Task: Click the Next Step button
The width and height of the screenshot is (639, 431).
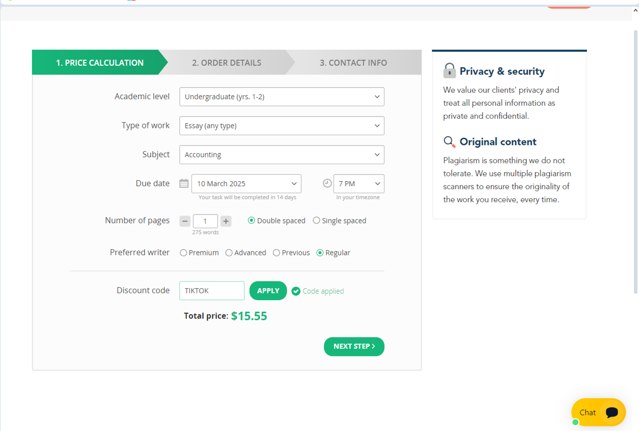Action: coord(354,346)
